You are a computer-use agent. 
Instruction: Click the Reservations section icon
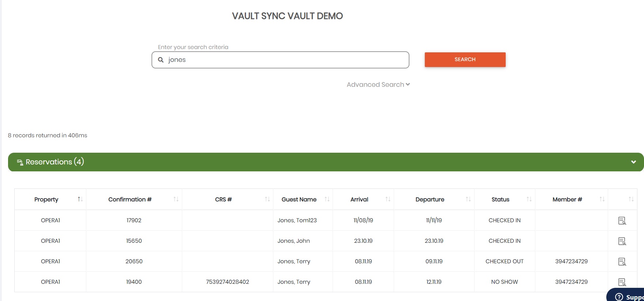click(x=20, y=162)
